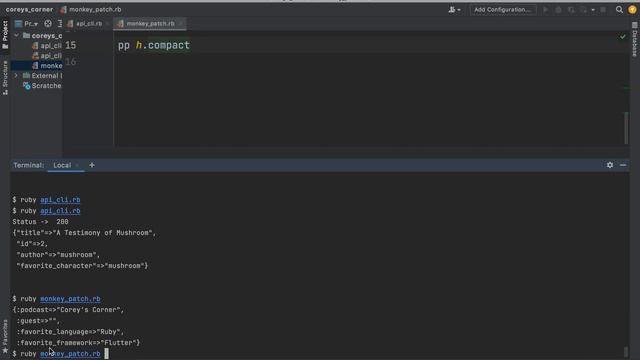Click the "author"=>"mushroom" terminal line
The height and width of the screenshot is (360, 640).
[x=58, y=255]
